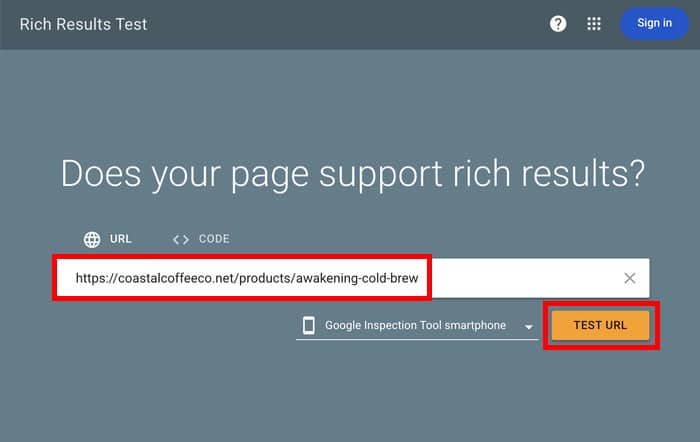Click the Sign in button
Viewport: 700px width, 442px height.
coord(654,23)
